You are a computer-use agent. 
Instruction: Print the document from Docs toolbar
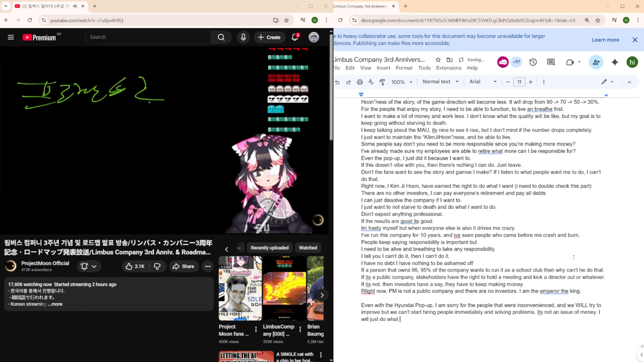pyautogui.click(x=360, y=82)
